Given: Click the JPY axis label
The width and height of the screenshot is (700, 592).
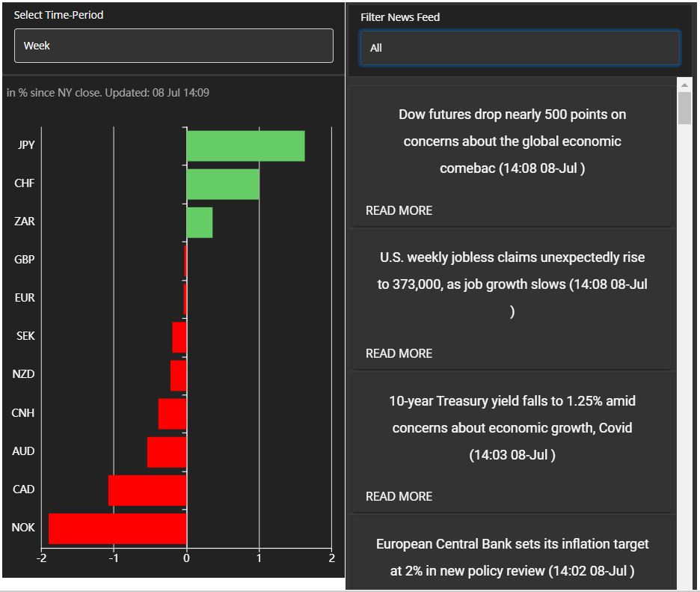Looking at the screenshot, I should click(x=26, y=144).
